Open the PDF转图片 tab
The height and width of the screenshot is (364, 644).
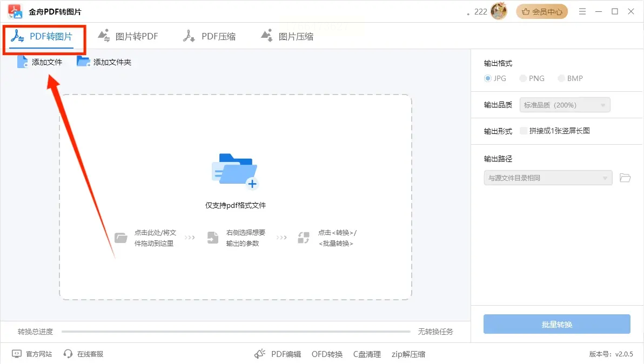42,37
